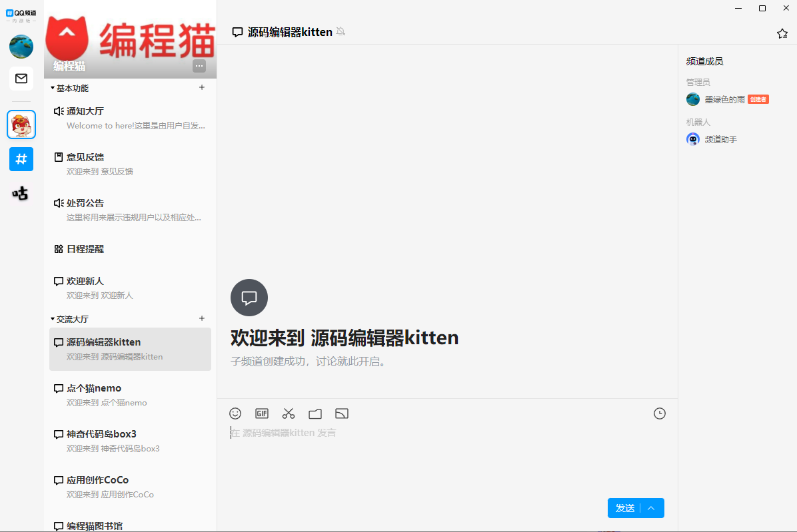
Task: Click the chat icon next to 点个猫nemo
Action: [59, 388]
